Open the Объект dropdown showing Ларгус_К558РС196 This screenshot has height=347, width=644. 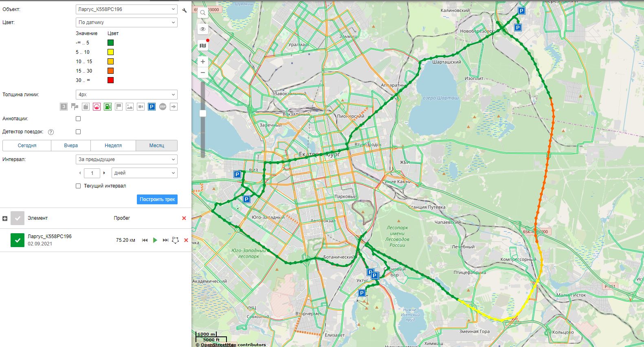pyautogui.click(x=126, y=9)
